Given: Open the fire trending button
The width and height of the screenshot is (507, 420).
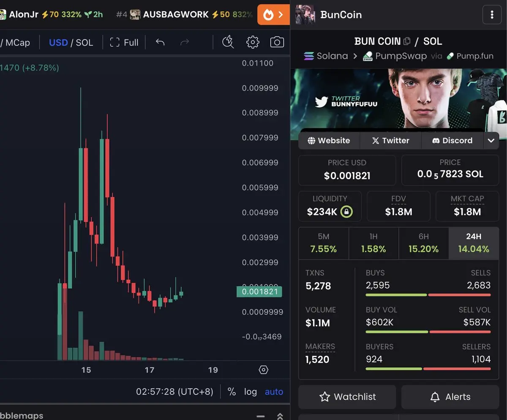Looking at the screenshot, I should tap(273, 15).
